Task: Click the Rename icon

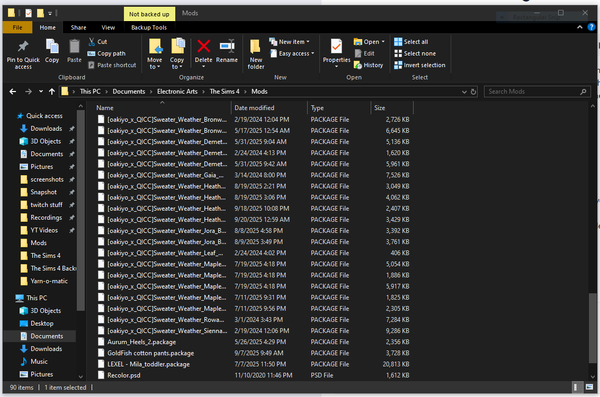Action: (227, 46)
